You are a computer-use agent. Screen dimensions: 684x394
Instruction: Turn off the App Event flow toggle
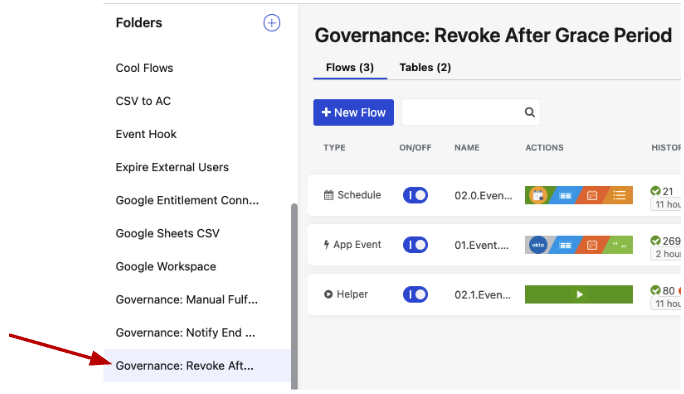coord(415,245)
